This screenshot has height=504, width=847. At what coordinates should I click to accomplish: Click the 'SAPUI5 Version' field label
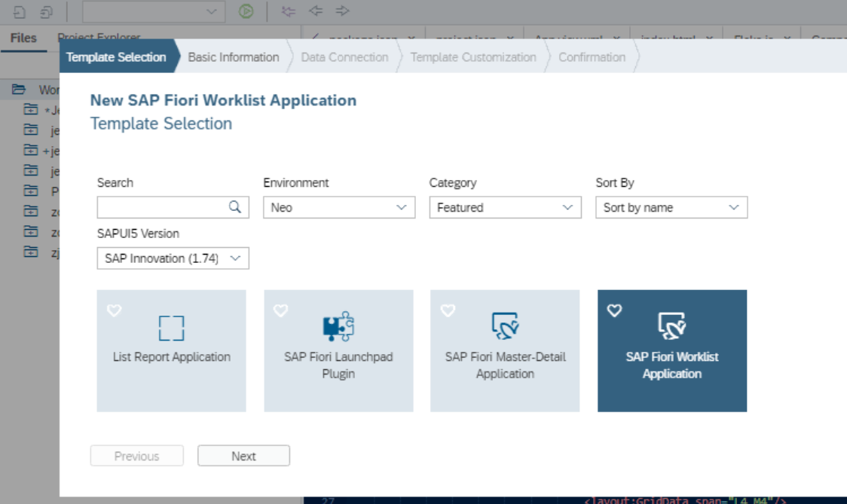(139, 234)
